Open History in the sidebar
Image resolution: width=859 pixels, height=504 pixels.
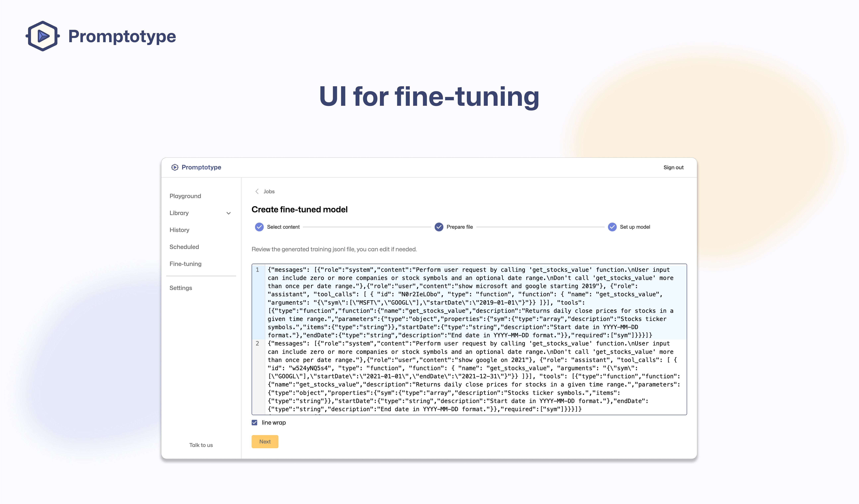[179, 230]
